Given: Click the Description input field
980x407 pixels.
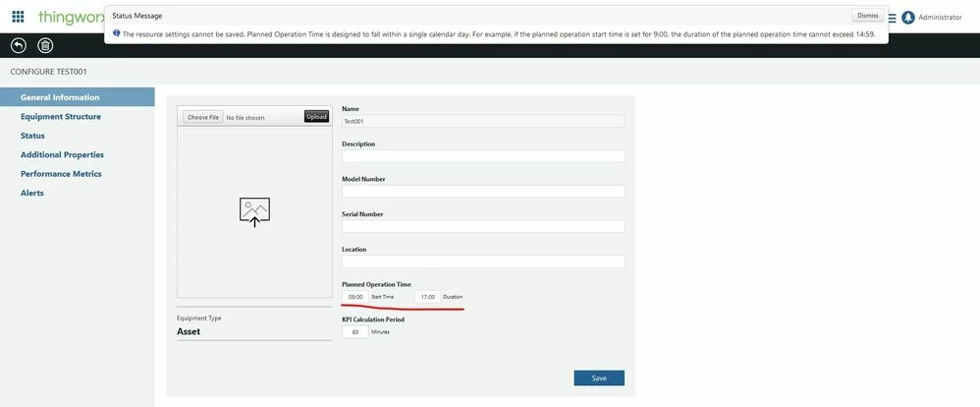Looking at the screenshot, I should (483, 156).
